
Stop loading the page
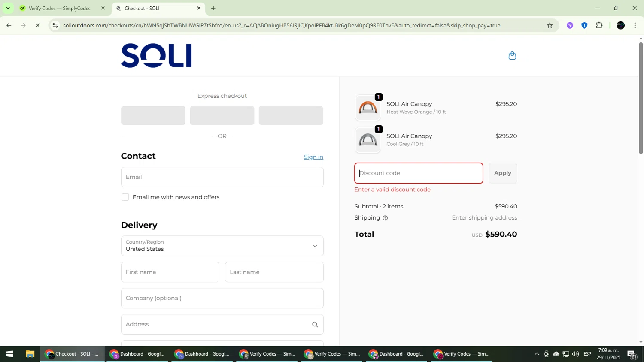pyautogui.click(x=38, y=25)
